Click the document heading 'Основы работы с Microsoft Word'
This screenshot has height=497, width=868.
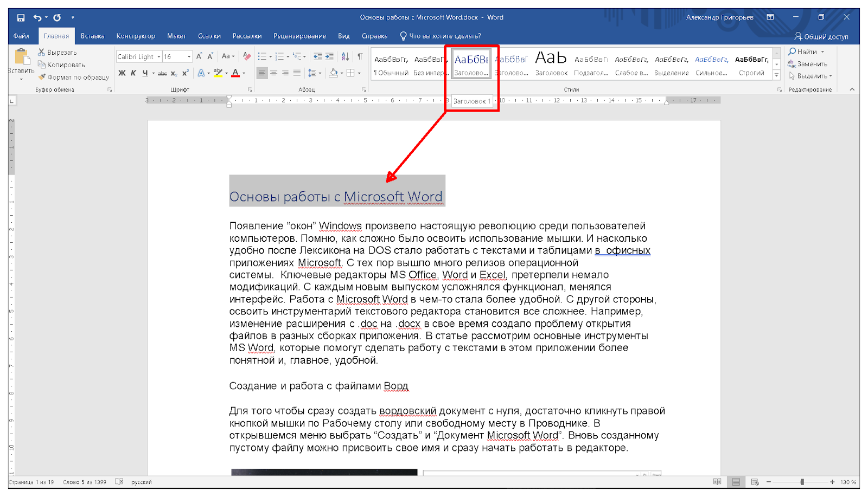click(x=336, y=197)
